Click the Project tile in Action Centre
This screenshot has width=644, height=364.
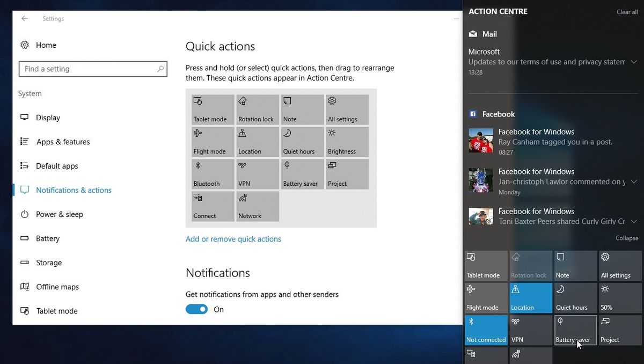pyautogui.click(x=620, y=330)
